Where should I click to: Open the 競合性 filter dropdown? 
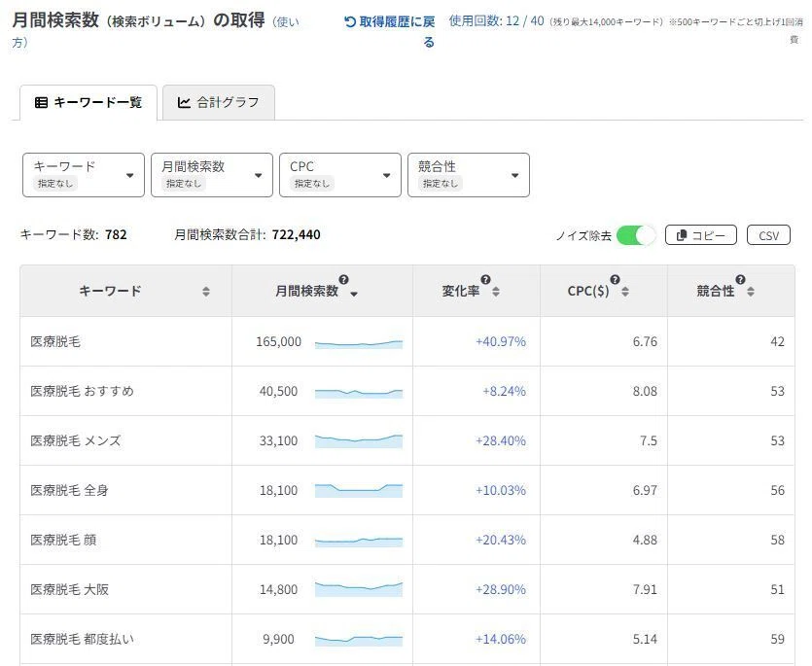(469, 175)
